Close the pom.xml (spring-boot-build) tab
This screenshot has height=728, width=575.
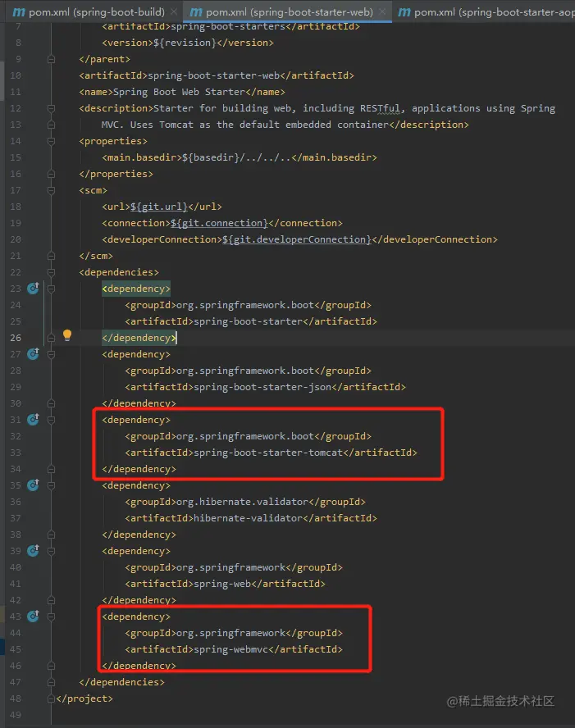[174, 11]
